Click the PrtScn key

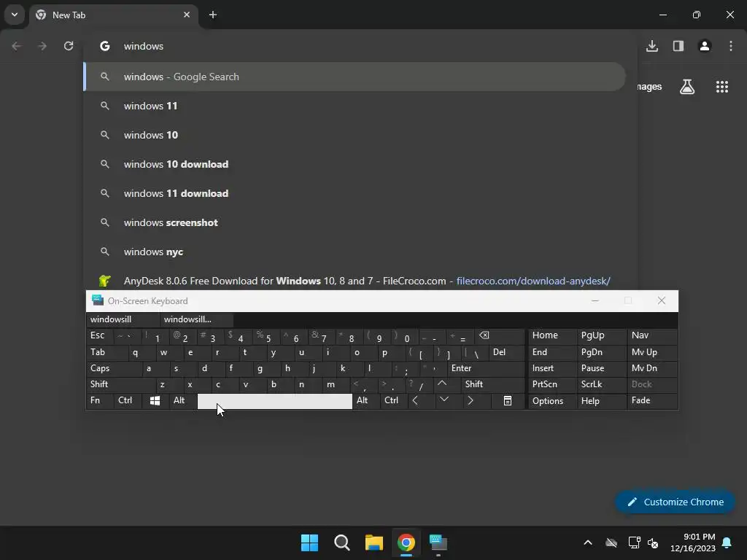[552, 384]
